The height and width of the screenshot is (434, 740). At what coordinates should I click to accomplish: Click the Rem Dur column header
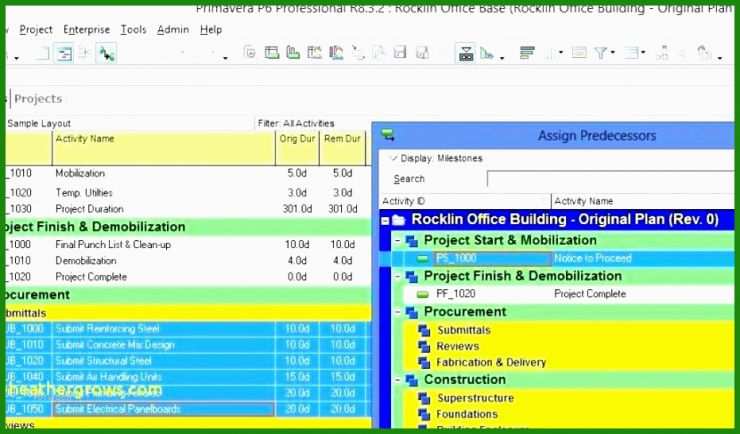[x=342, y=149]
